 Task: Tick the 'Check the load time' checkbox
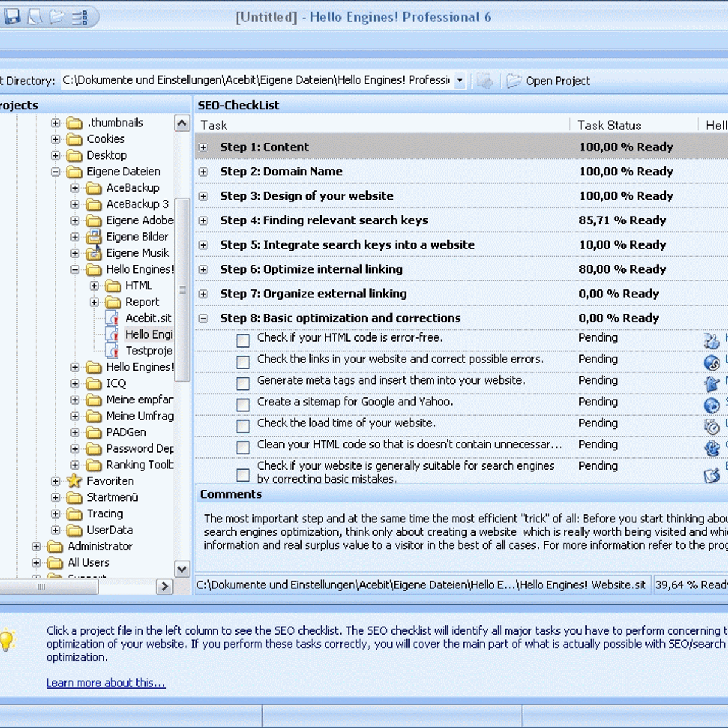pyautogui.click(x=243, y=426)
